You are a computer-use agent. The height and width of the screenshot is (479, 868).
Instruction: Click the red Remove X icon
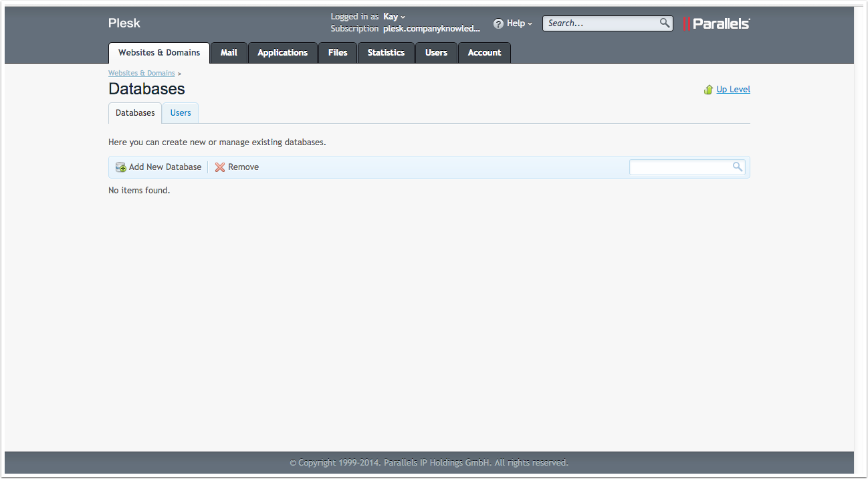pyautogui.click(x=220, y=167)
